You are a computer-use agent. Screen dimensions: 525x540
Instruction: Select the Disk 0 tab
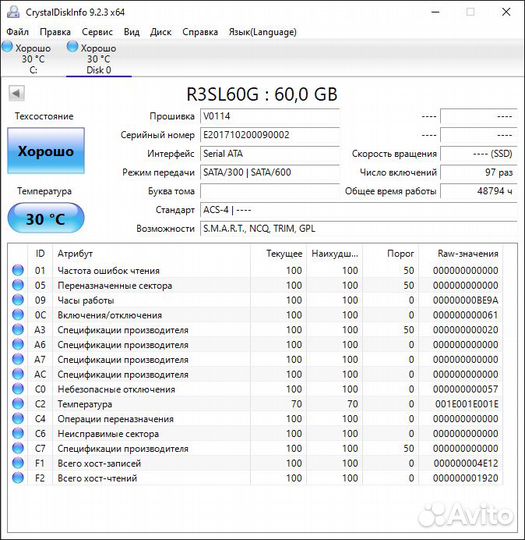pyautogui.click(x=99, y=59)
